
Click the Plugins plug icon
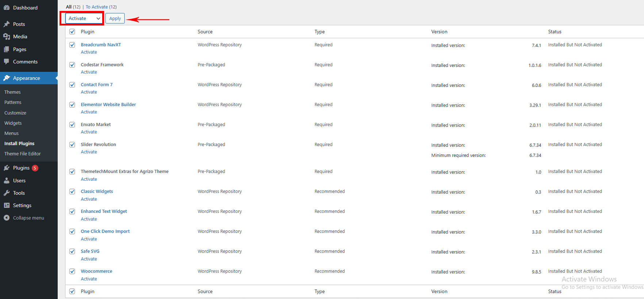tap(7, 168)
